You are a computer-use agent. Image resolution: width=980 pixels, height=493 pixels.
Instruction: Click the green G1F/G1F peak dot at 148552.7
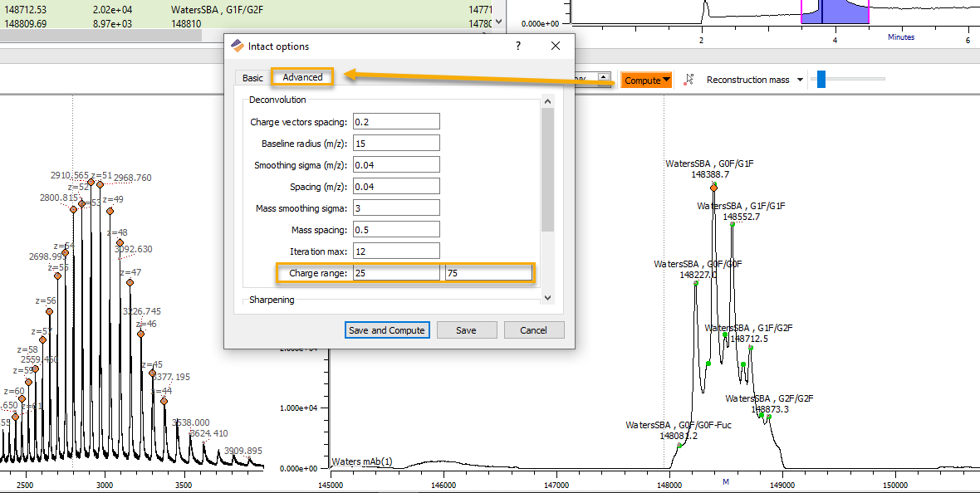coord(732,225)
